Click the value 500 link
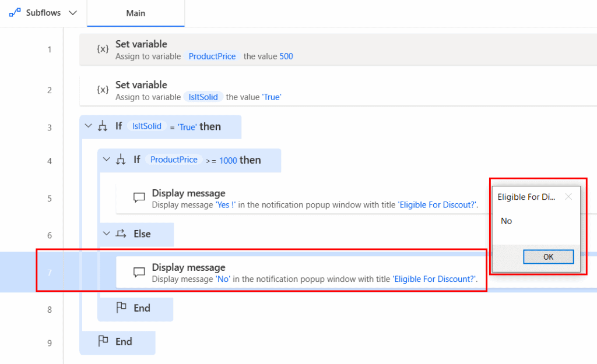Viewport: 597px width, 364px height. click(286, 56)
